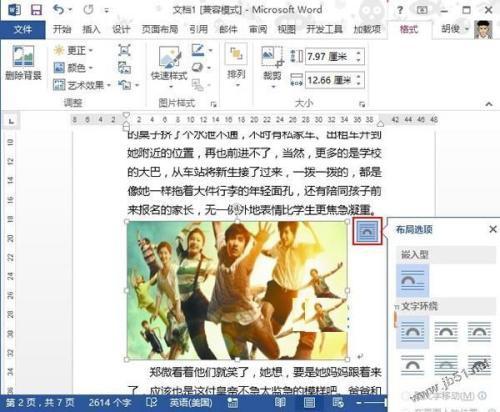Image resolution: width=500 pixels, height=412 pixels.
Task: Switch to Print Layout view in status bar
Action: pyautogui.click(x=309, y=403)
